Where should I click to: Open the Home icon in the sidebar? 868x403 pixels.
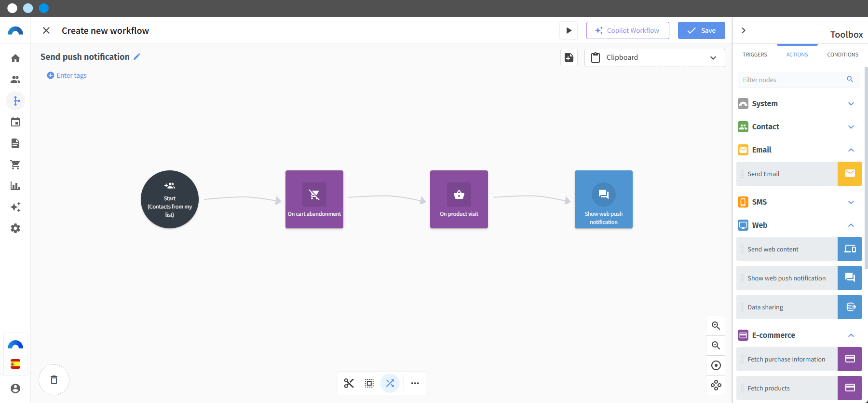tap(15, 58)
